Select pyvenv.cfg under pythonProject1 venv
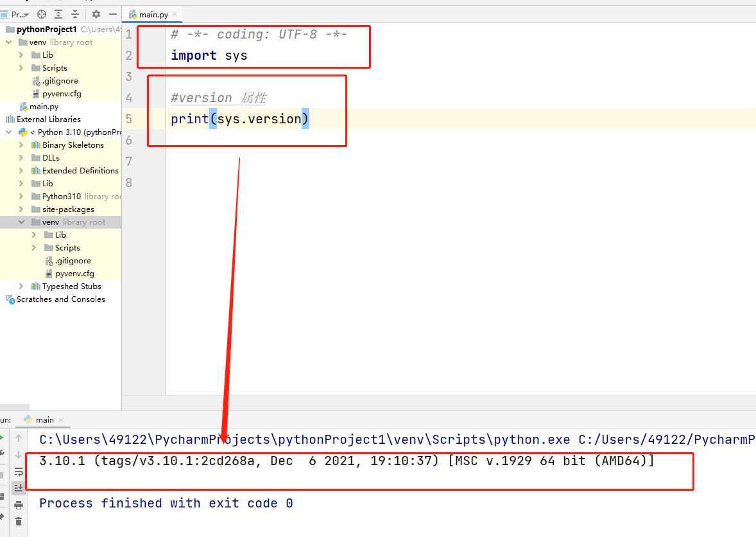 click(61, 94)
